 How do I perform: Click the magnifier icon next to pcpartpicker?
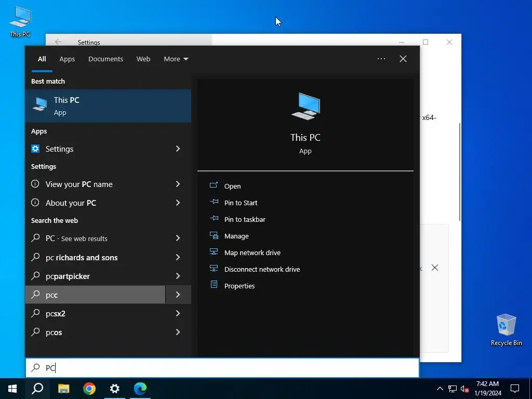[35, 276]
